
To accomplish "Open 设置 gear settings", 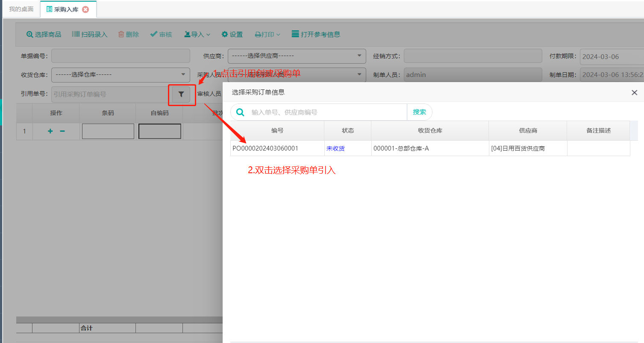I will coord(232,35).
